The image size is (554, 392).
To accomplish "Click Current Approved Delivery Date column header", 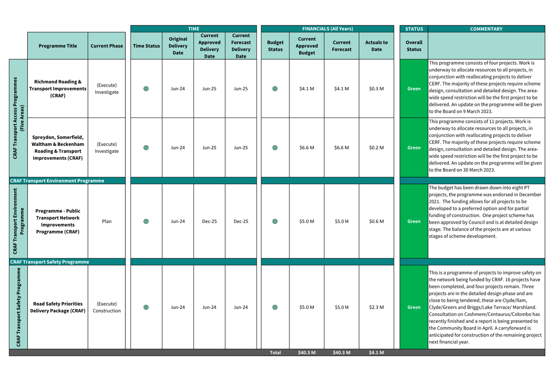I will click(x=209, y=46).
